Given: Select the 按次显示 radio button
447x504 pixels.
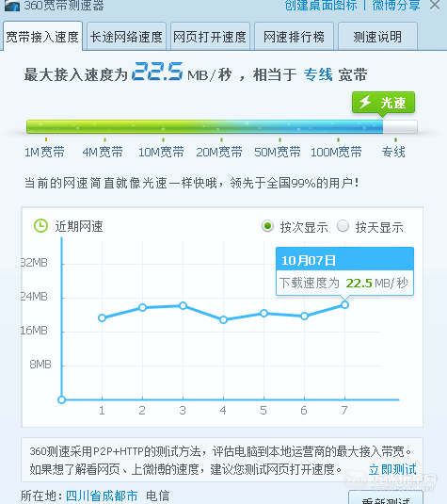Looking at the screenshot, I should coord(267,226).
